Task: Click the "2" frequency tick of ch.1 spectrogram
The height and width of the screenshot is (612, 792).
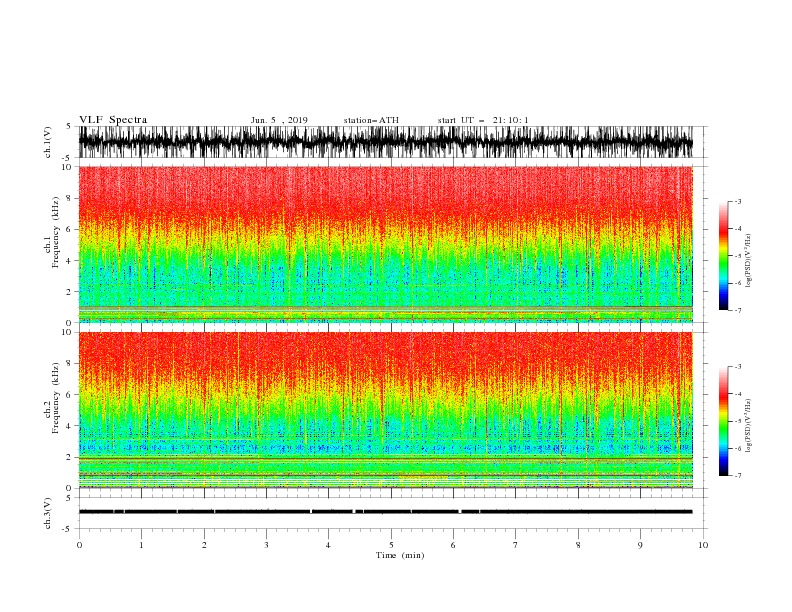Action: click(69, 292)
